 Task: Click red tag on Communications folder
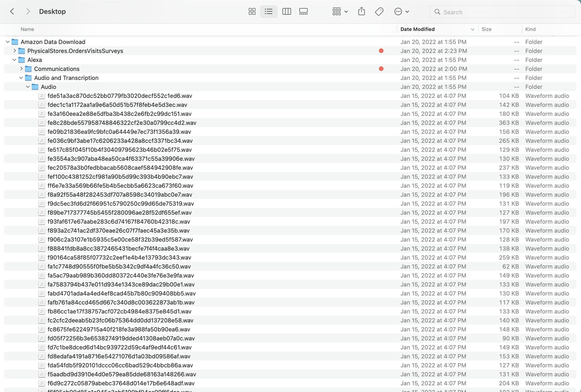[381, 69]
